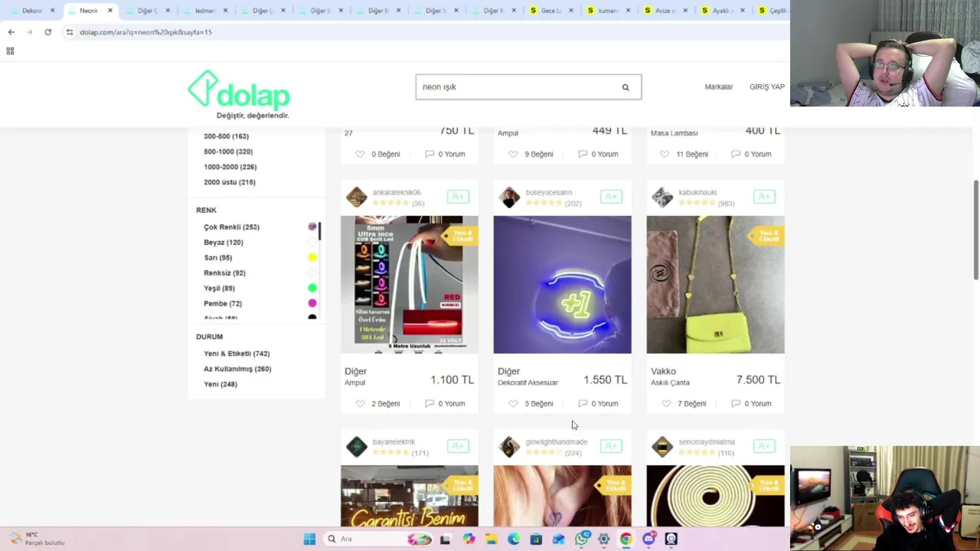The width and height of the screenshot is (980, 551).
Task: Click GİRİŞ YAP to log in
Action: point(767,87)
